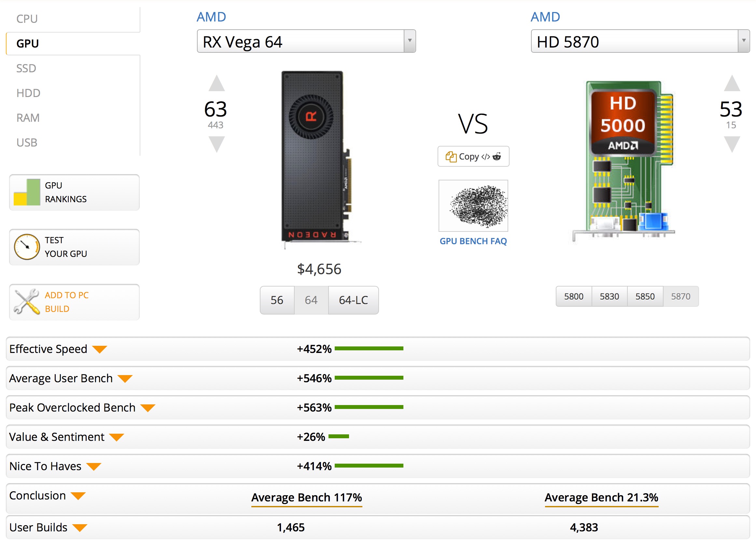The image size is (756, 547).
Task: Open the RX Vega 64 model dropdown
Action: (x=410, y=41)
